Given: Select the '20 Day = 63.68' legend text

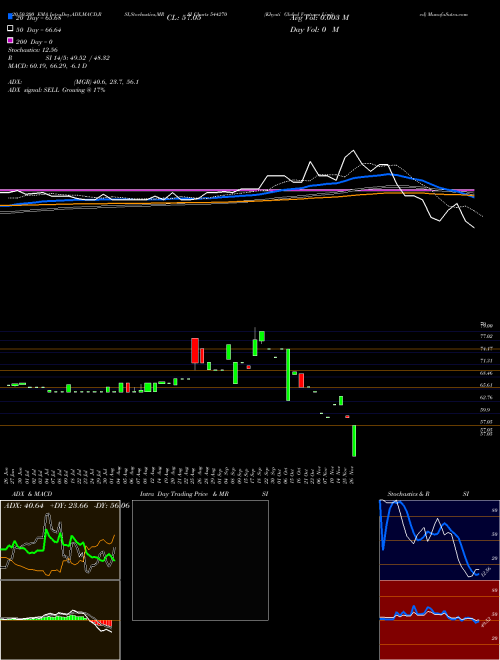Looking at the screenshot, I should point(38,18).
